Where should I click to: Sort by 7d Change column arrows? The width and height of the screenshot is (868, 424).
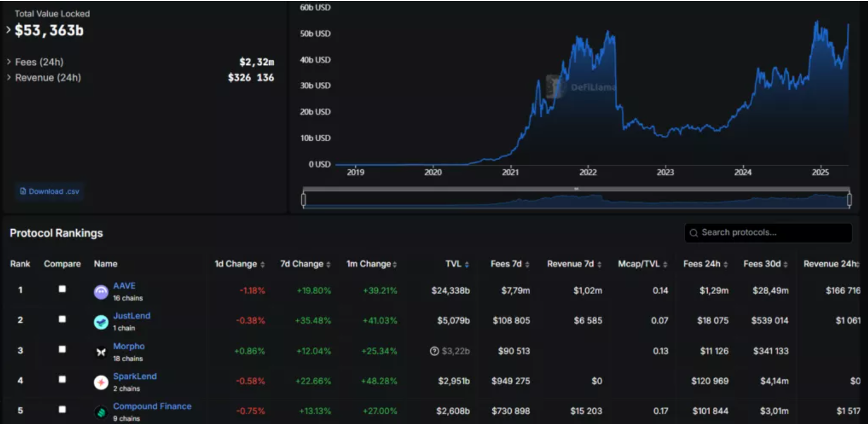[x=328, y=264]
